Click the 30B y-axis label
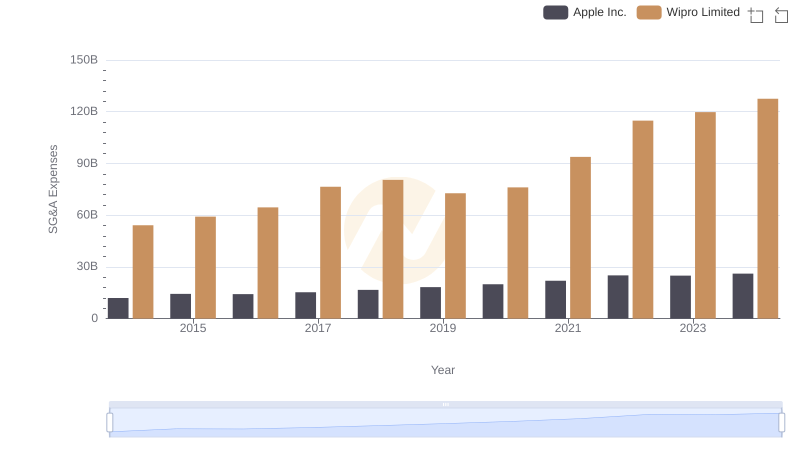Screen dimensions: 800x461 pyautogui.click(x=87, y=266)
